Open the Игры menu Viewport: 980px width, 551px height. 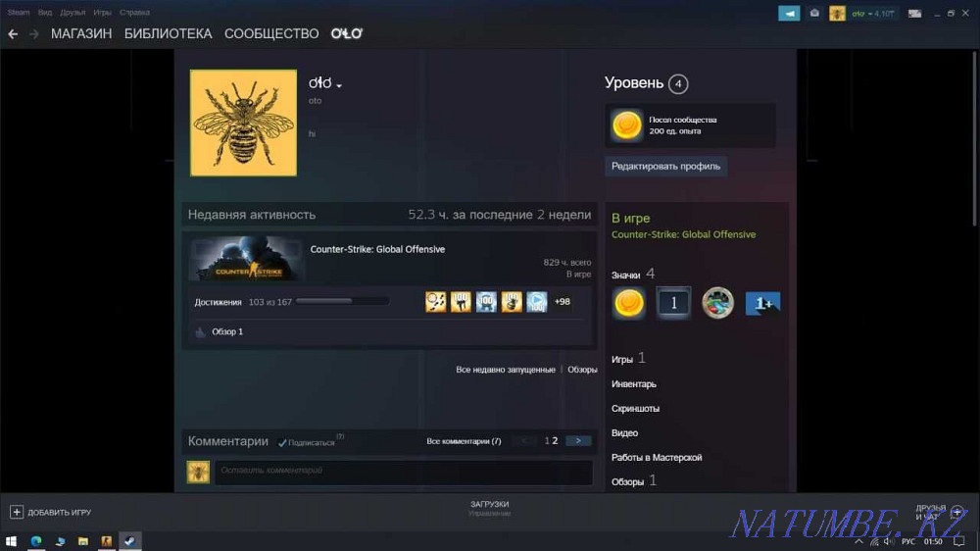102,13
